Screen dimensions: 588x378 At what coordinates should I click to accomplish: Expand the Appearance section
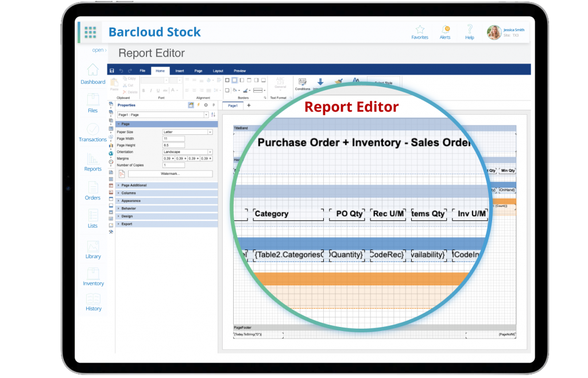pos(167,201)
